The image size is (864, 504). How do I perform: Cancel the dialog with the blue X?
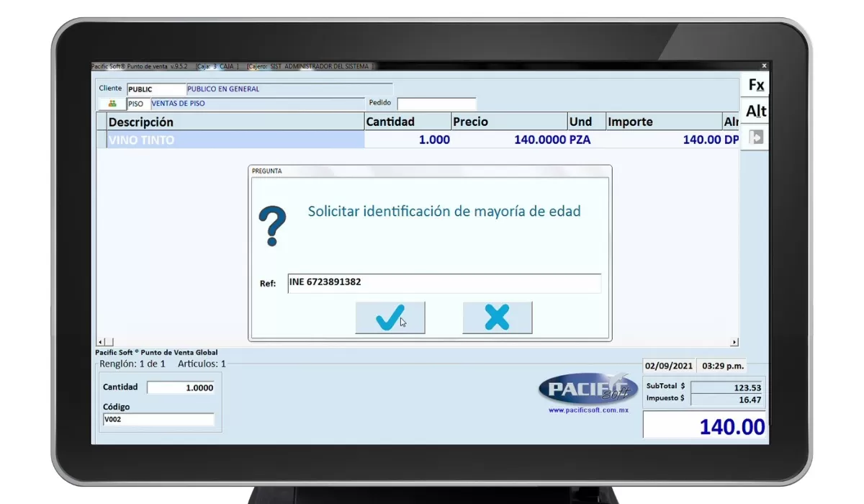[497, 317]
